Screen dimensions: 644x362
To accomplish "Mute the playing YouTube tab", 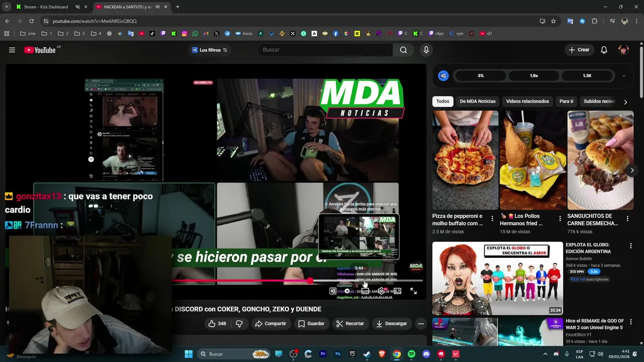I will [x=157, y=7].
